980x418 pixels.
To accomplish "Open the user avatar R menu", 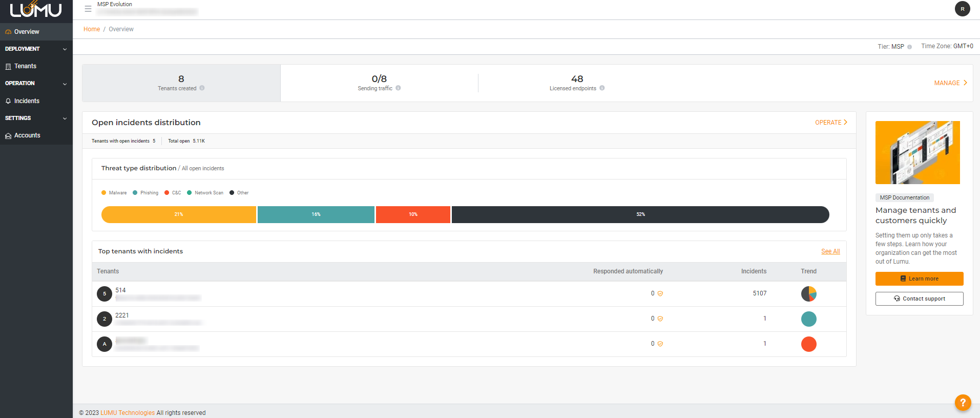I will click(962, 9).
